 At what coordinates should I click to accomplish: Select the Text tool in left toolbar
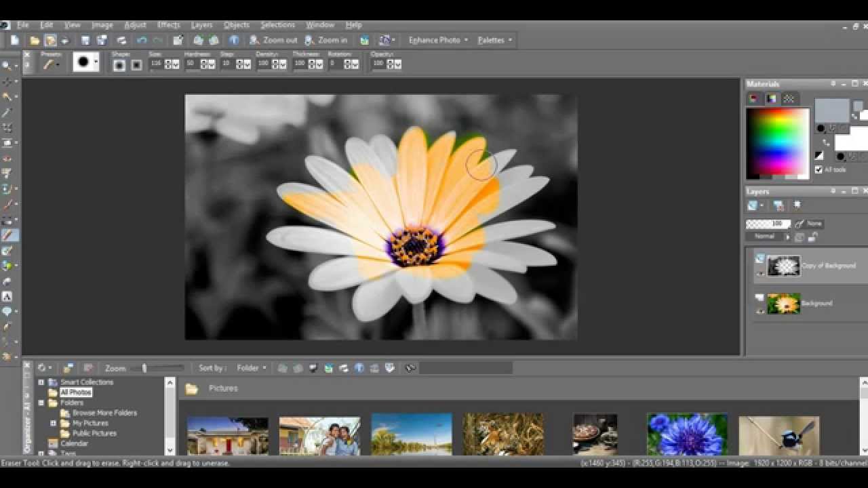(x=7, y=296)
